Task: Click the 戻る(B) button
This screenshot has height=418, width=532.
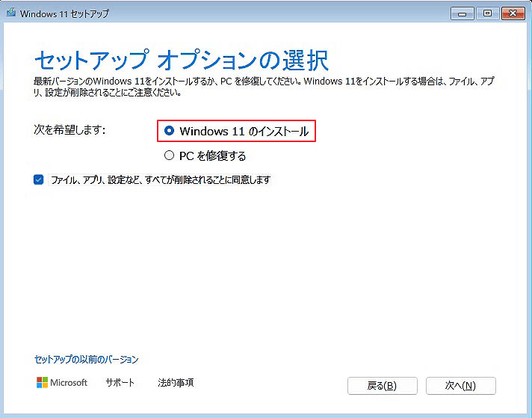Action: (383, 386)
